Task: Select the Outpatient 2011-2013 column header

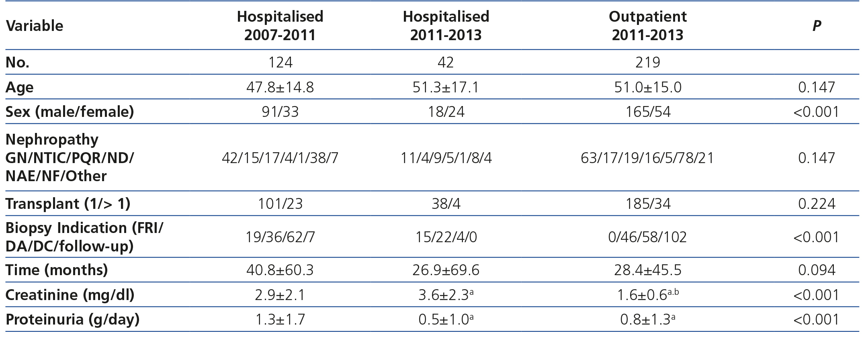Action: [x=647, y=26]
